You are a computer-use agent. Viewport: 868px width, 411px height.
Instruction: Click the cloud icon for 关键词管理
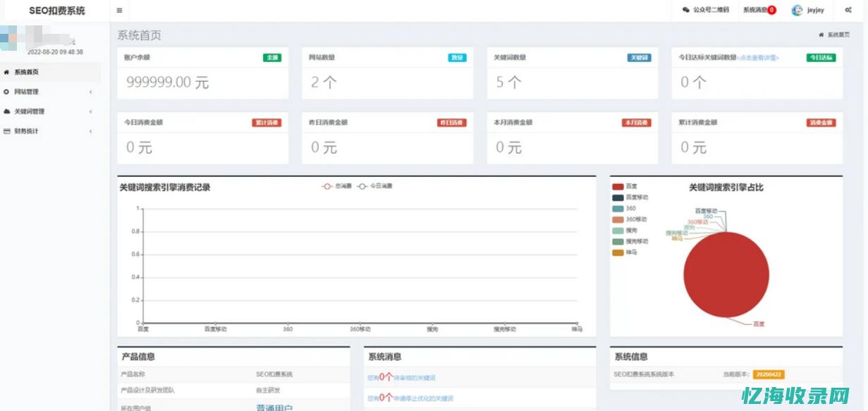[7, 111]
